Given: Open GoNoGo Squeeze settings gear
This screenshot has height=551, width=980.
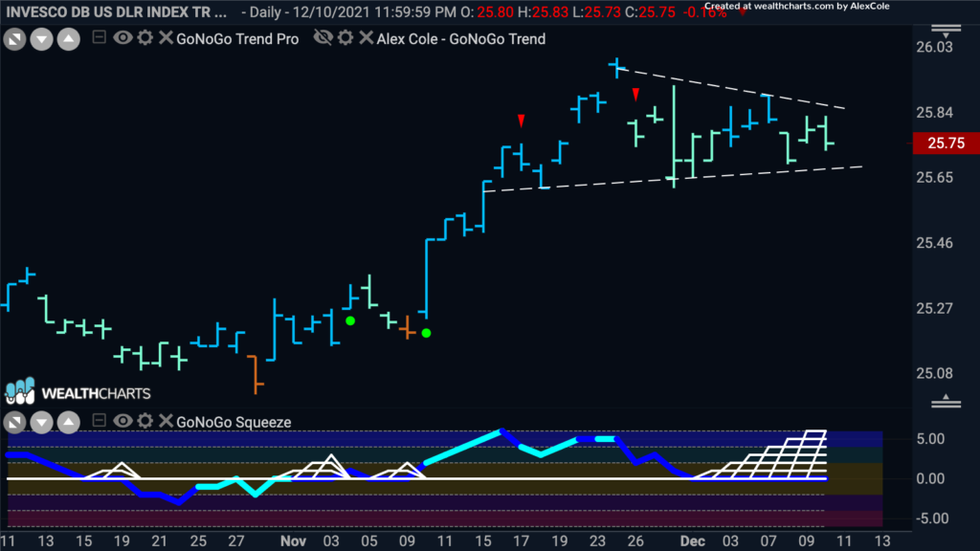Looking at the screenshot, I should (x=145, y=421).
